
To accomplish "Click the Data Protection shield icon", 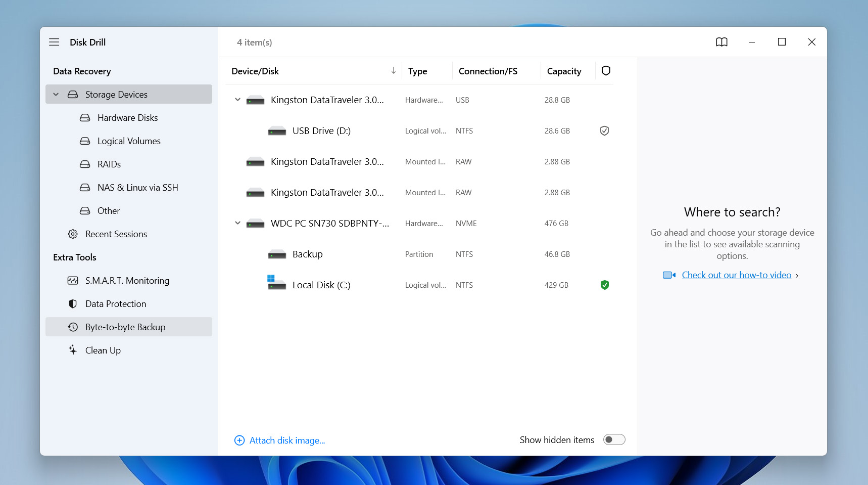I will [73, 304].
